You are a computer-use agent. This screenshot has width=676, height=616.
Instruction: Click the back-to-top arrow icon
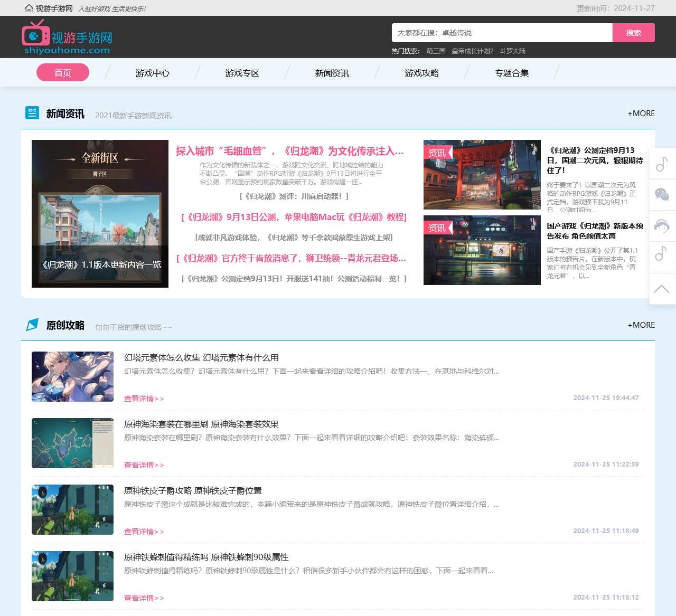662,289
